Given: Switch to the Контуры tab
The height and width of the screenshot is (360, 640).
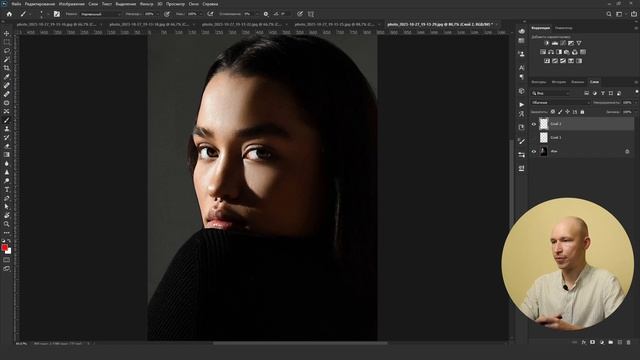Looking at the screenshot, I should click(539, 82).
